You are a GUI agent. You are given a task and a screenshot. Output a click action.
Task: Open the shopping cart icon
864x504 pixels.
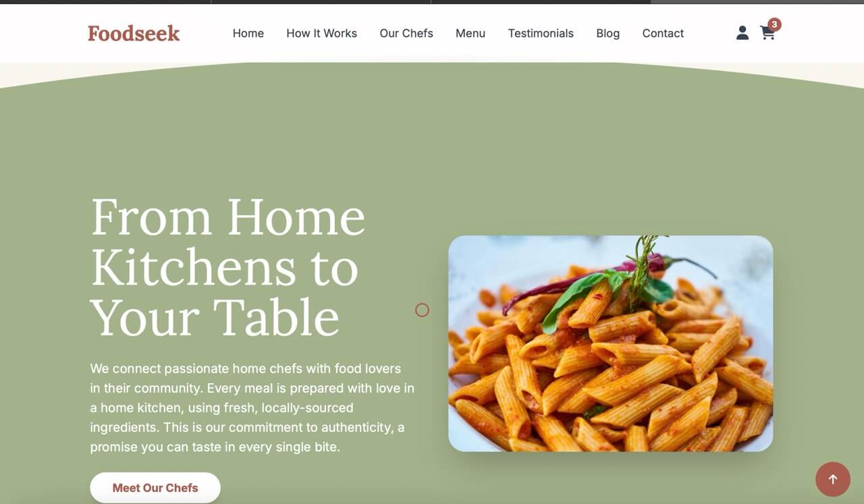tap(767, 33)
